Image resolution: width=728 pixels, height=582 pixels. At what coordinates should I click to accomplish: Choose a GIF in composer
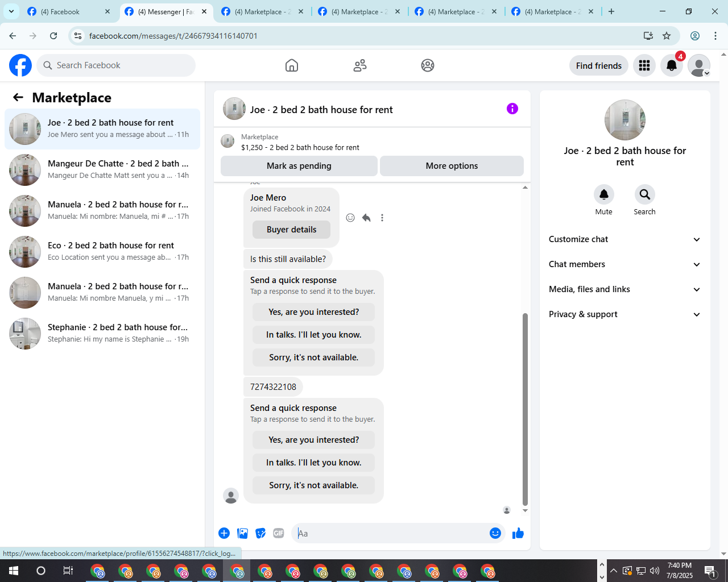tap(279, 533)
